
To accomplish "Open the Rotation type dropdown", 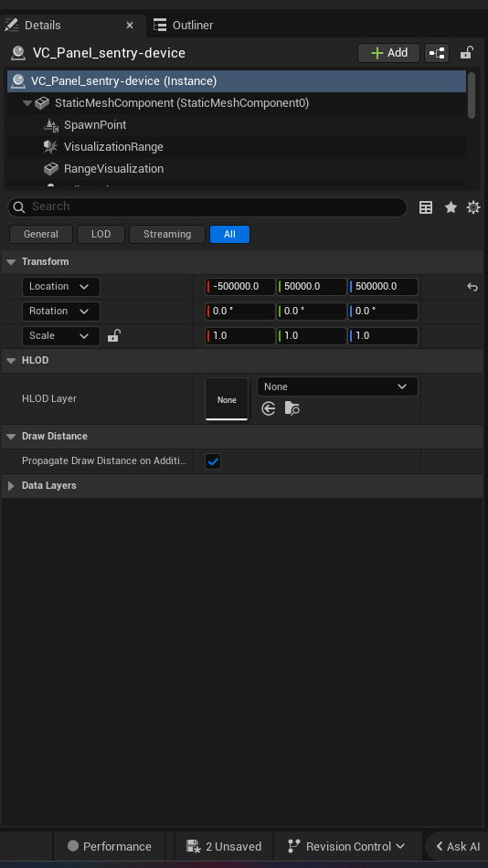I will 61,311.
